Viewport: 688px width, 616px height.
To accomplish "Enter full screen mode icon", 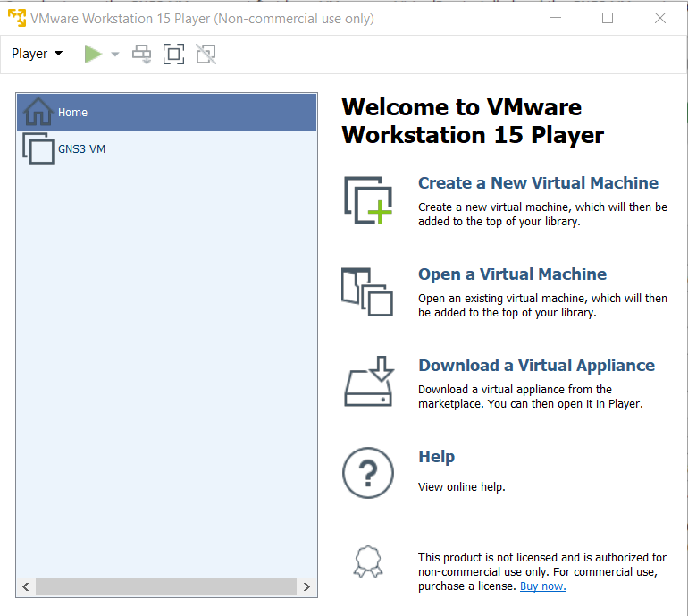I will [173, 55].
